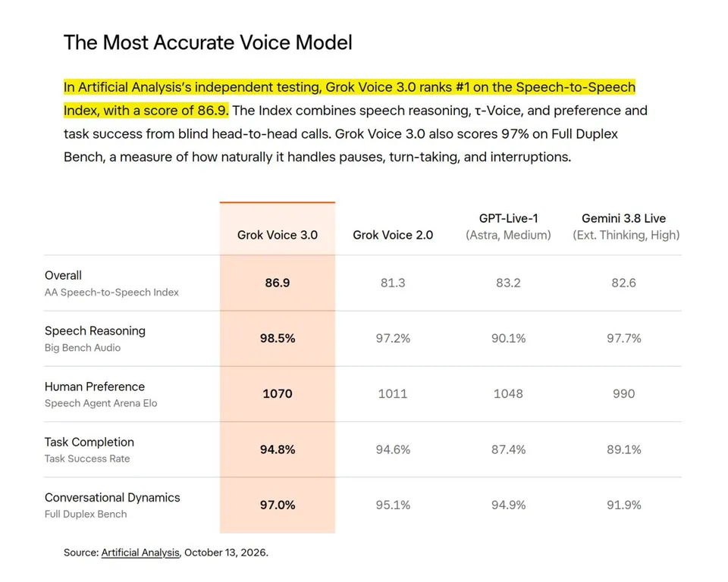Click the heading The Most Accurate Voice Model

[x=208, y=42]
